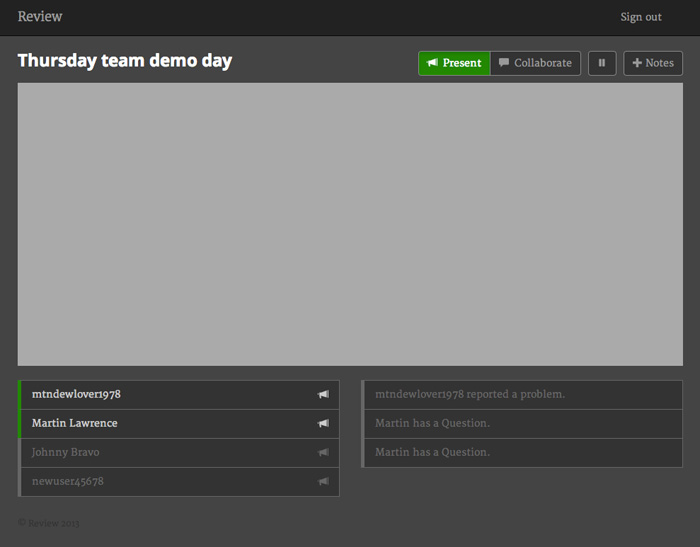This screenshot has height=547, width=700.
Task: Click the megaphone icon for Martin Lawrence
Action: pos(323,423)
